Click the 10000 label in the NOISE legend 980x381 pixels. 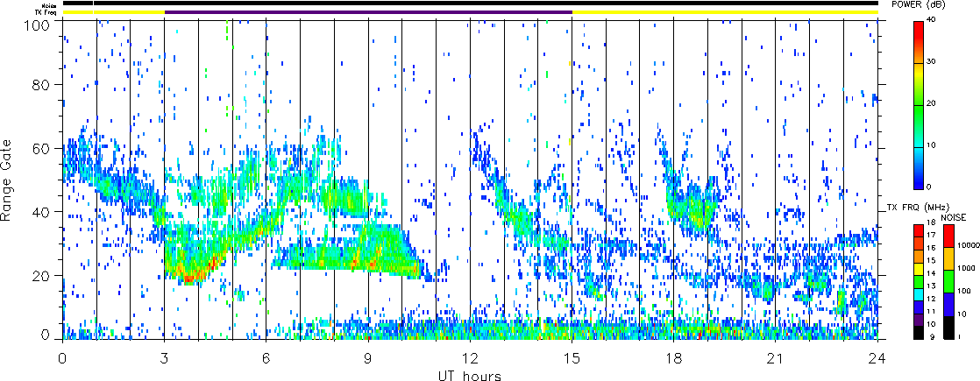coord(968,247)
